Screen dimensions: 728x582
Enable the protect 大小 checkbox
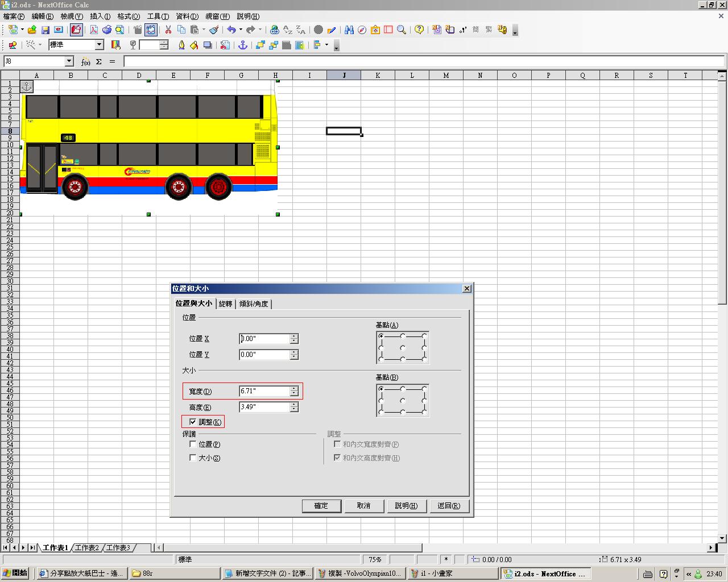tap(193, 458)
